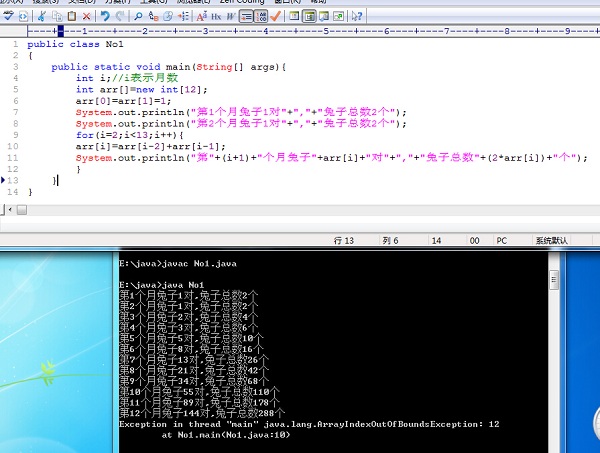Click the ruler column marker at 1
600x453 pixels.
coord(85,31)
